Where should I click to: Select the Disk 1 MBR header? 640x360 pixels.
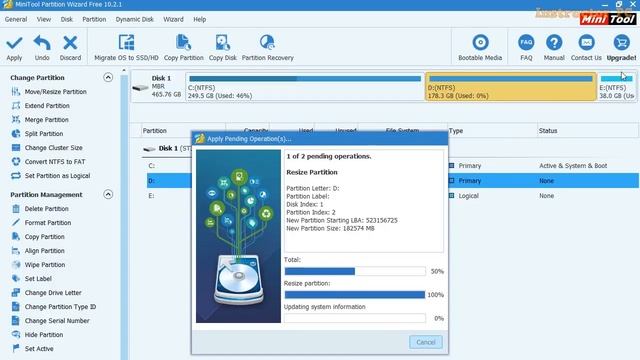[x=158, y=86]
